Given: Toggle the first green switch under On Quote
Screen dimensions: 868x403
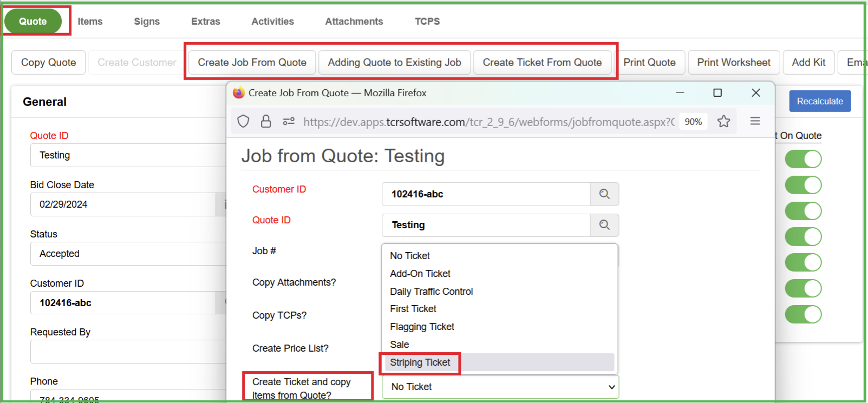Looking at the screenshot, I should pos(803,159).
